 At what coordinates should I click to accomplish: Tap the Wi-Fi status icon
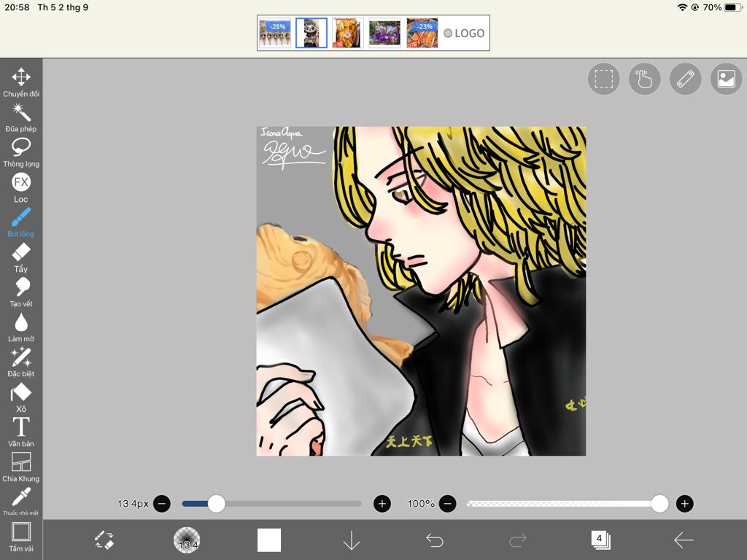682,7
